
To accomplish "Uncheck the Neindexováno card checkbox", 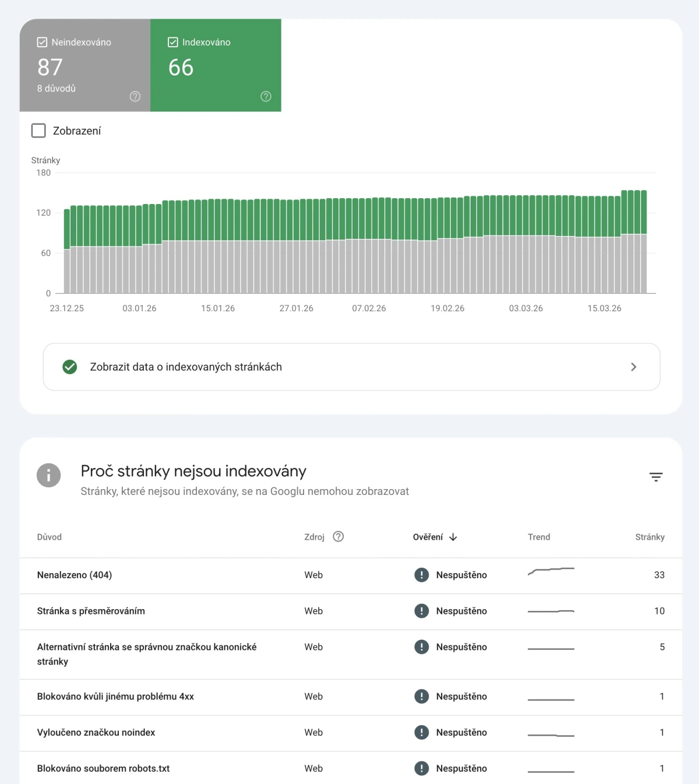I will point(41,41).
